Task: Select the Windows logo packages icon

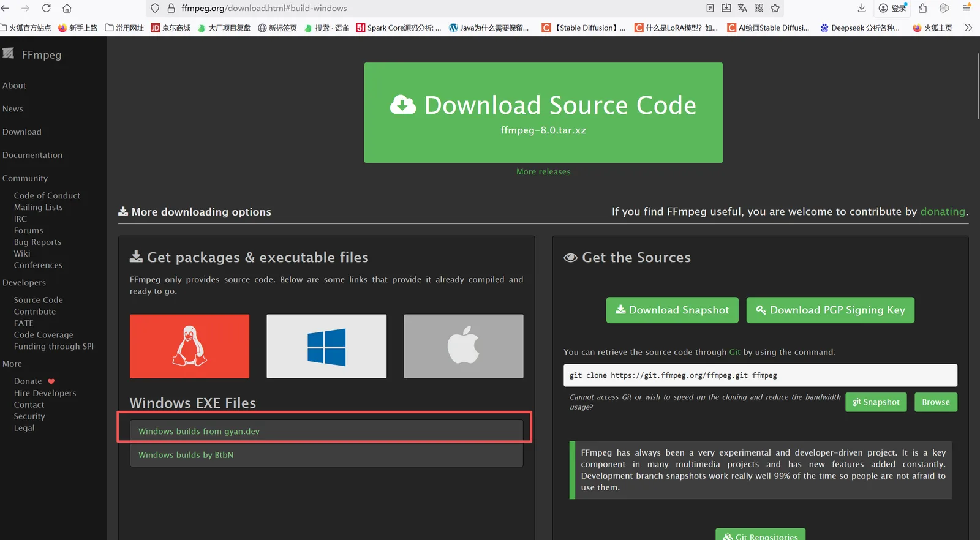Action: [x=326, y=347]
